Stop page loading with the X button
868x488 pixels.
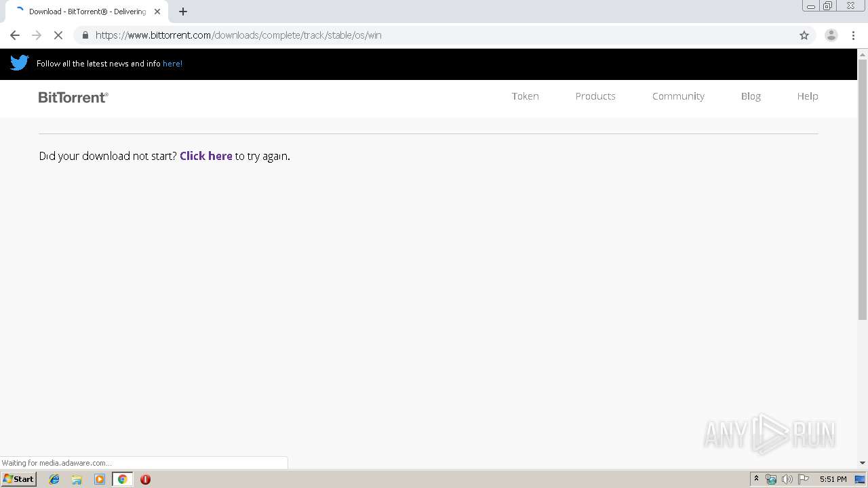click(58, 35)
